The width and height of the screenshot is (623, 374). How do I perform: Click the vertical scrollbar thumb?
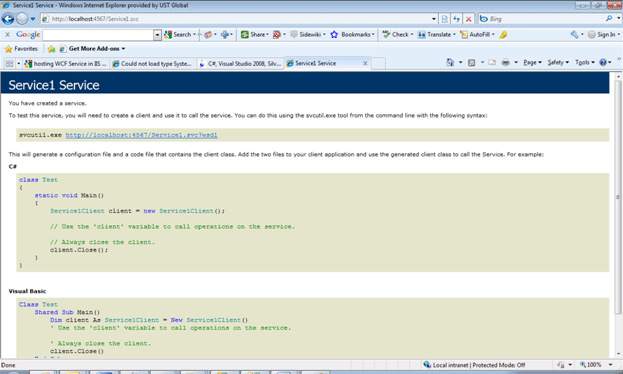618,197
